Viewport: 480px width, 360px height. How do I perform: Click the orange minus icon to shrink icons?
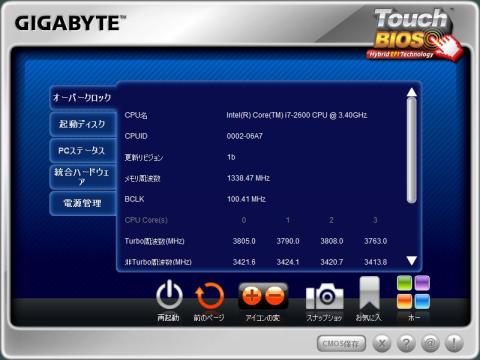(275, 296)
